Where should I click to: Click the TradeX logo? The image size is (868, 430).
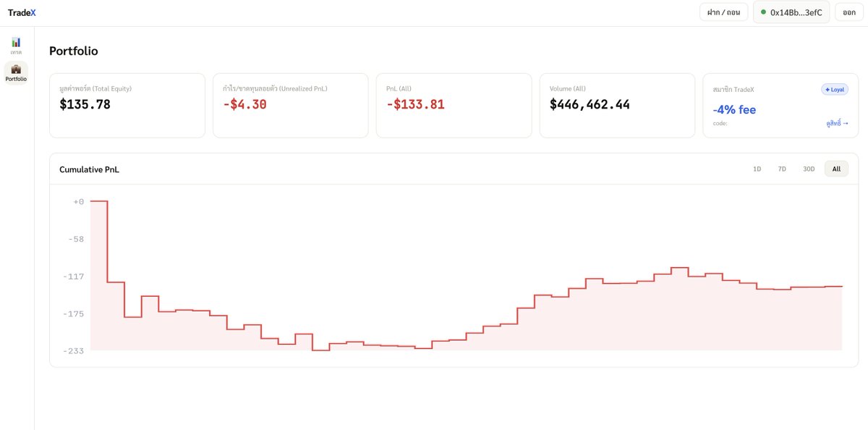[x=22, y=12]
